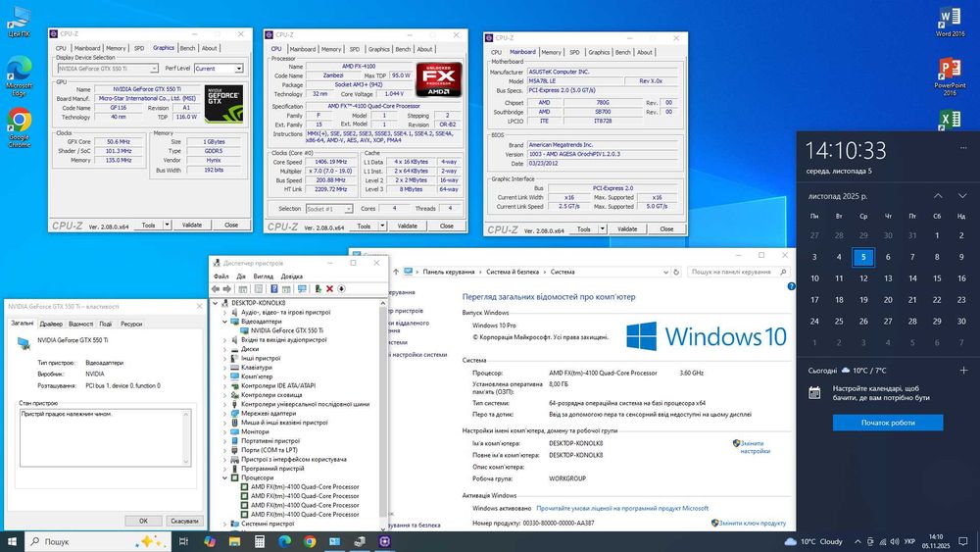Click the scan for hardware changes monitor icon

[x=303, y=289]
